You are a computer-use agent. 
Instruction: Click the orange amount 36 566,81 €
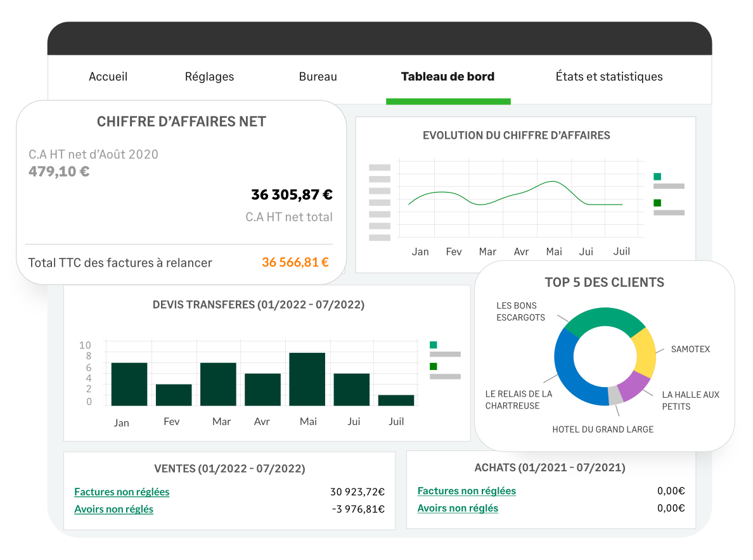(x=295, y=262)
